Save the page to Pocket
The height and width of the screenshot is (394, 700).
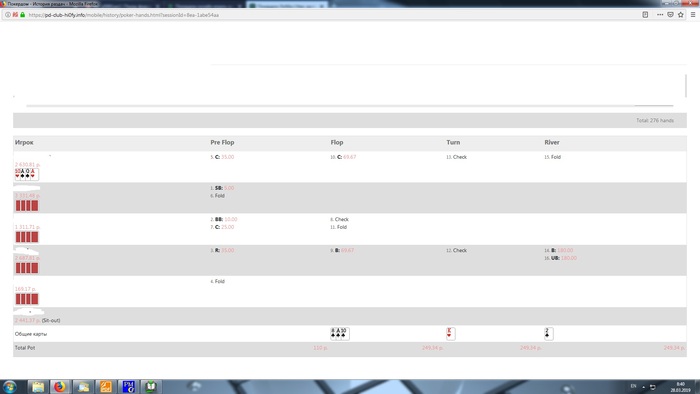pyautogui.click(x=670, y=15)
